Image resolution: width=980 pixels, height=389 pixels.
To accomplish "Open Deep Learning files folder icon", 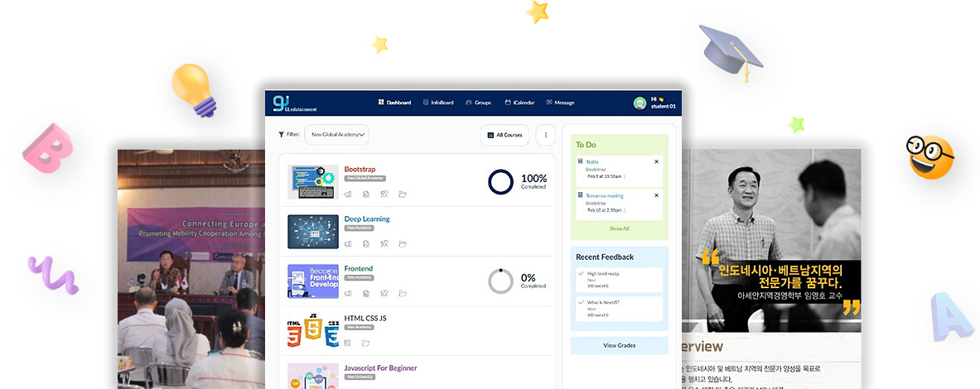I will 403,243.
